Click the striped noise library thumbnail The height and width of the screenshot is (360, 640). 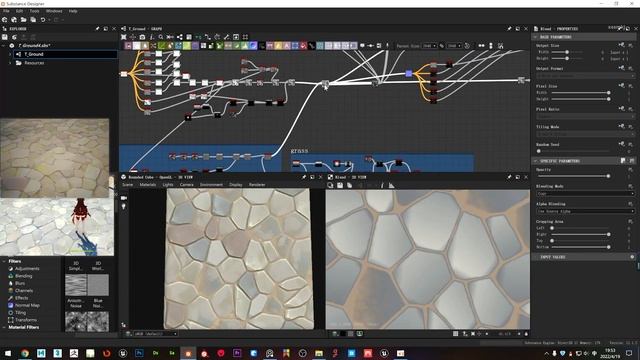[76, 284]
